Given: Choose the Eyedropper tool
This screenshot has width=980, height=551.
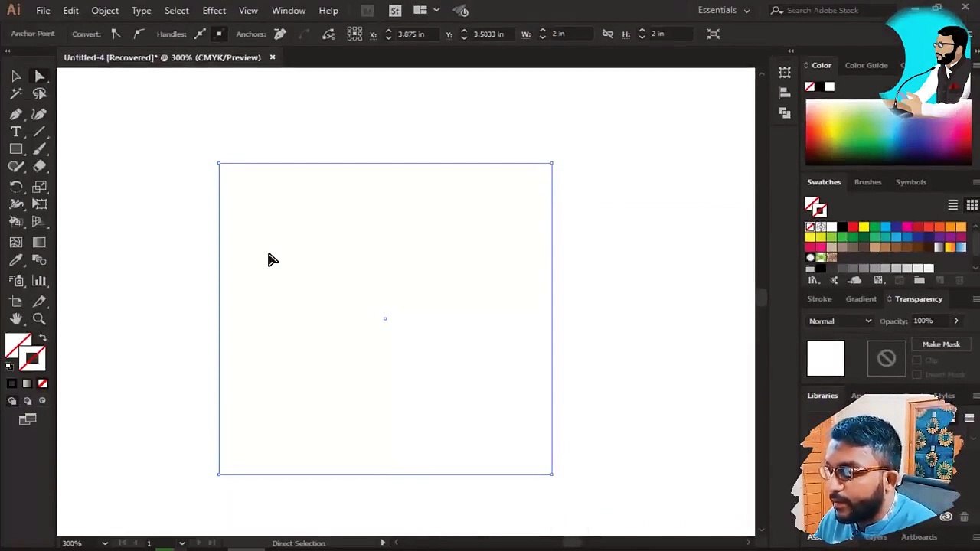Looking at the screenshot, I should point(16,260).
